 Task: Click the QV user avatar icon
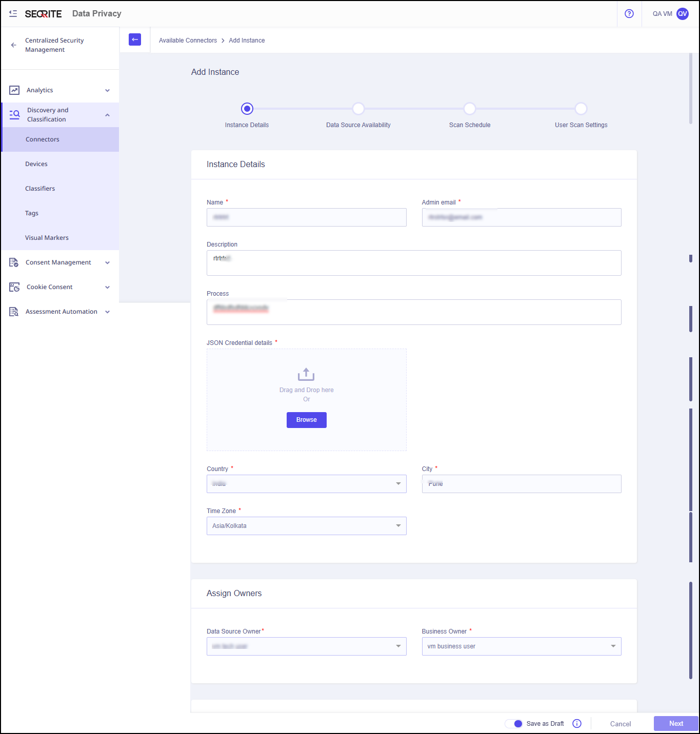[682, 14]
